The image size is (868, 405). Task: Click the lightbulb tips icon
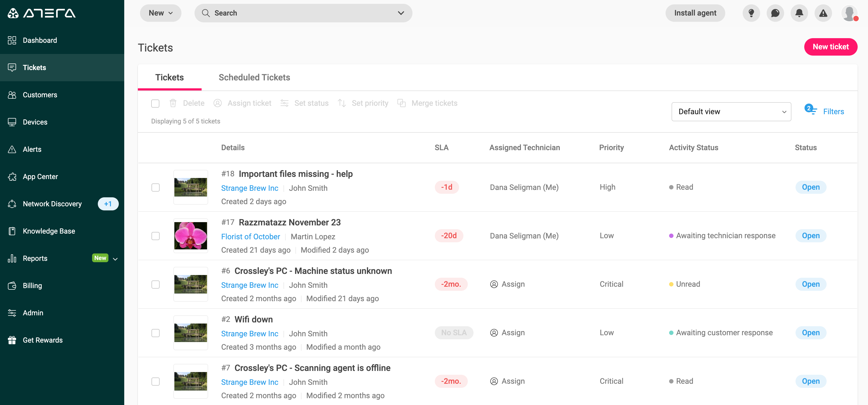click(751, 13)
